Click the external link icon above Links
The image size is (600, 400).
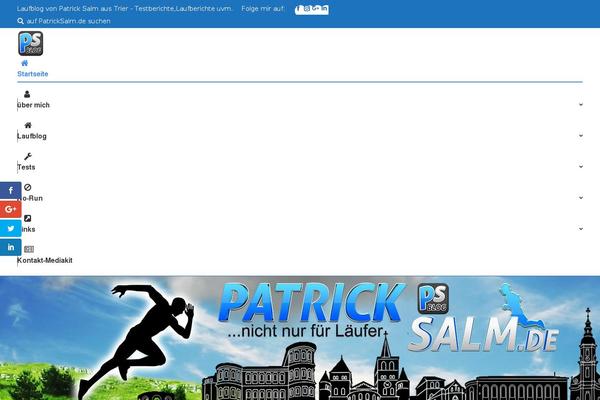click(28, 218)
